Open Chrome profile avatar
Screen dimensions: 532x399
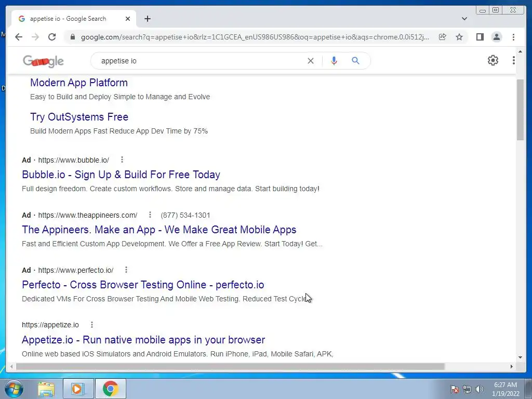(x=496, y=37)
